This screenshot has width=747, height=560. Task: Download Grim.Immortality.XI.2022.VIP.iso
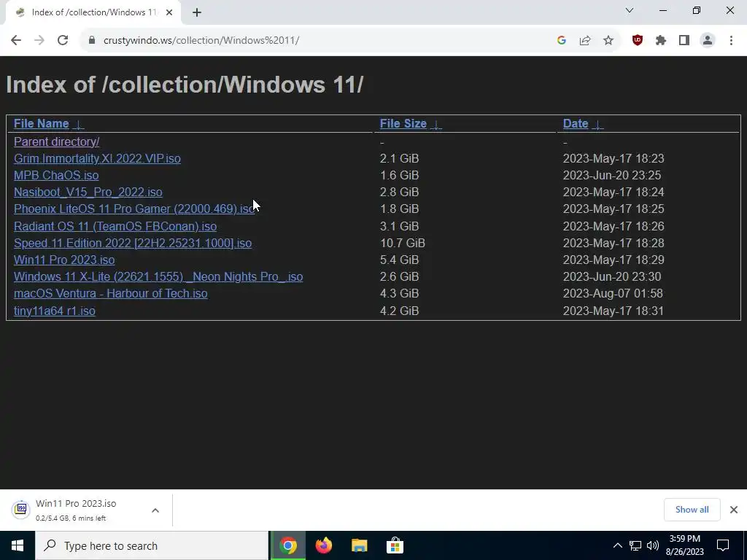(97, 158)
